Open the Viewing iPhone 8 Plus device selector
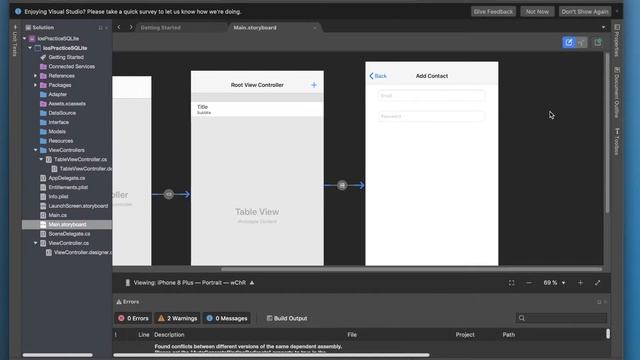This screenshot has height=360, width=640. click(190, 282)
